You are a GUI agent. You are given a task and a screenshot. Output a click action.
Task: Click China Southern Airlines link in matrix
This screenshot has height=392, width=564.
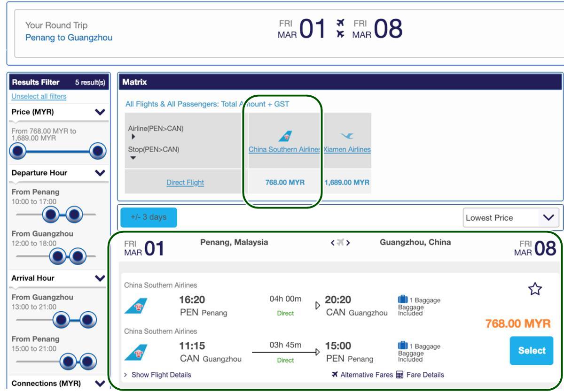(x=284, y=149)
